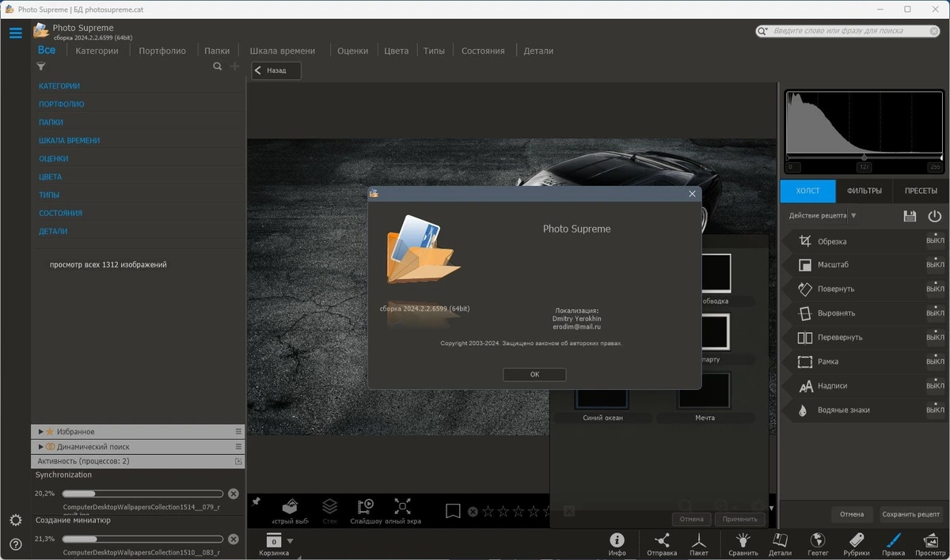Expand the Динамический поиск section
This screenshot has height=560, width=950.
pyautogui.click(x=41, y=447)
